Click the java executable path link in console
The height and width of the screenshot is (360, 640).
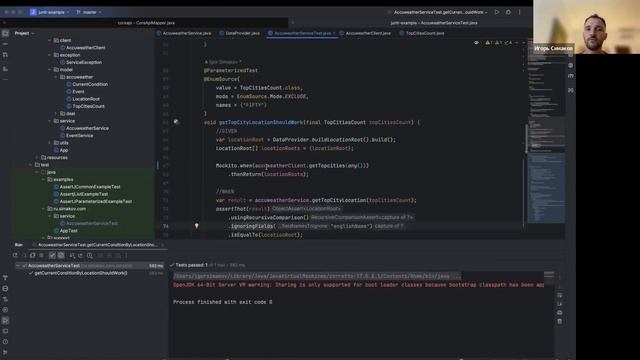pyautogui.click(x=317, y=276)
